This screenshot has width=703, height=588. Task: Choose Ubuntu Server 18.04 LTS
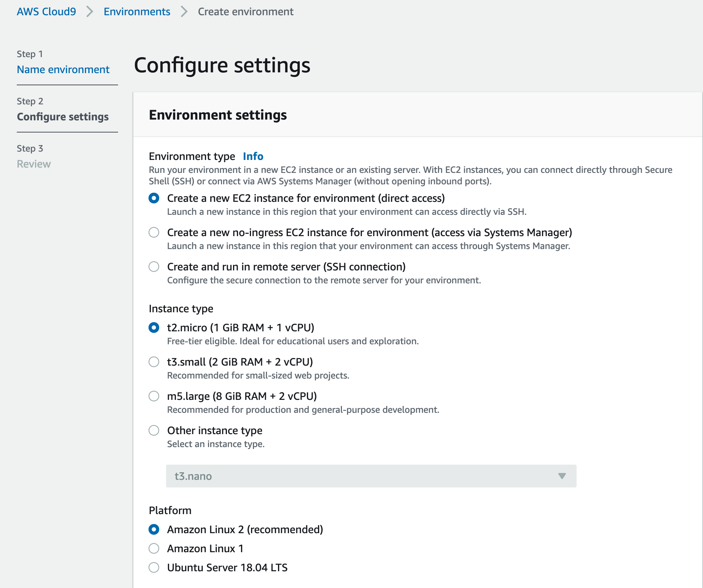154,567
